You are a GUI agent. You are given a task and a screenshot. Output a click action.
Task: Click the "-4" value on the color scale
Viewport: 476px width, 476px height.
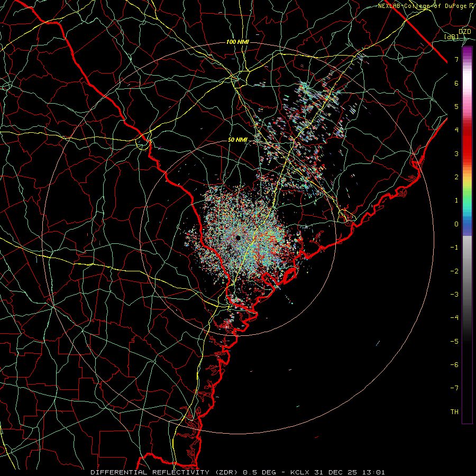(454, 318)
